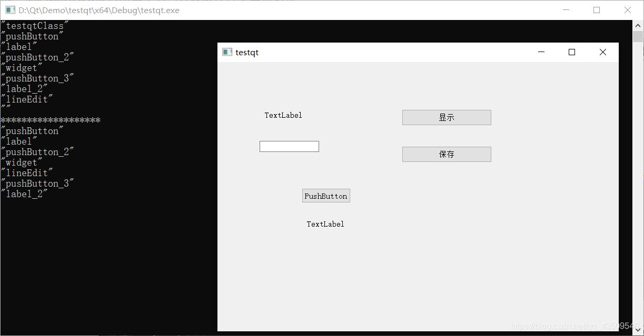This screenshot has width=644, height=336.
Task: Click the 显示 button in the testqt window
Action: (x=446, y=117)
